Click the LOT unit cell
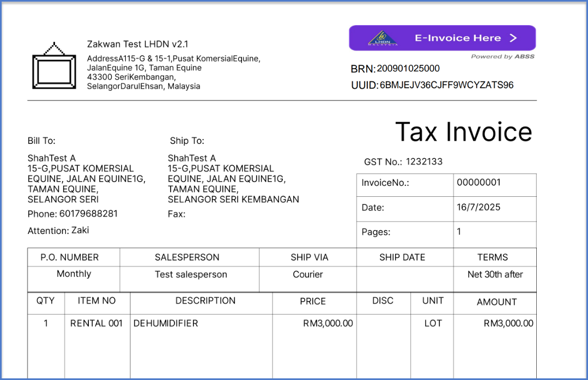Viewport: 588px width, 380px height. 433,323
